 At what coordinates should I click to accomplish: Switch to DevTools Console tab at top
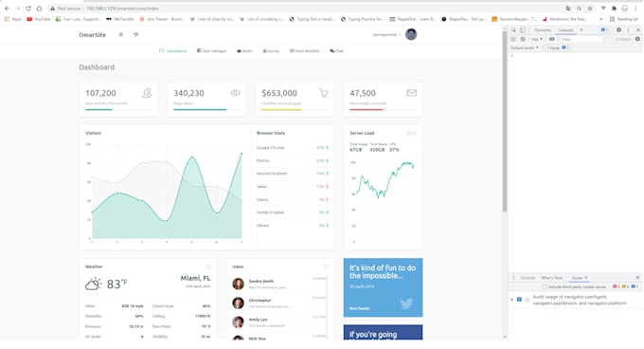(x=565, y=30)
